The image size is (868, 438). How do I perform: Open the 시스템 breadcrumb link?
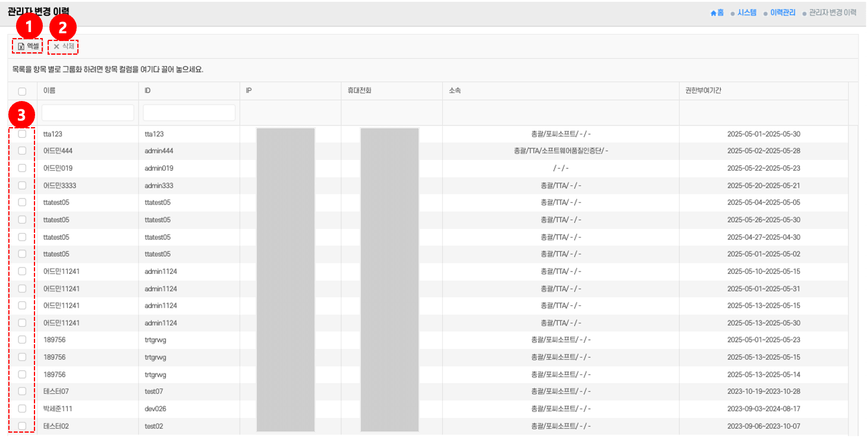pos(747,12)
